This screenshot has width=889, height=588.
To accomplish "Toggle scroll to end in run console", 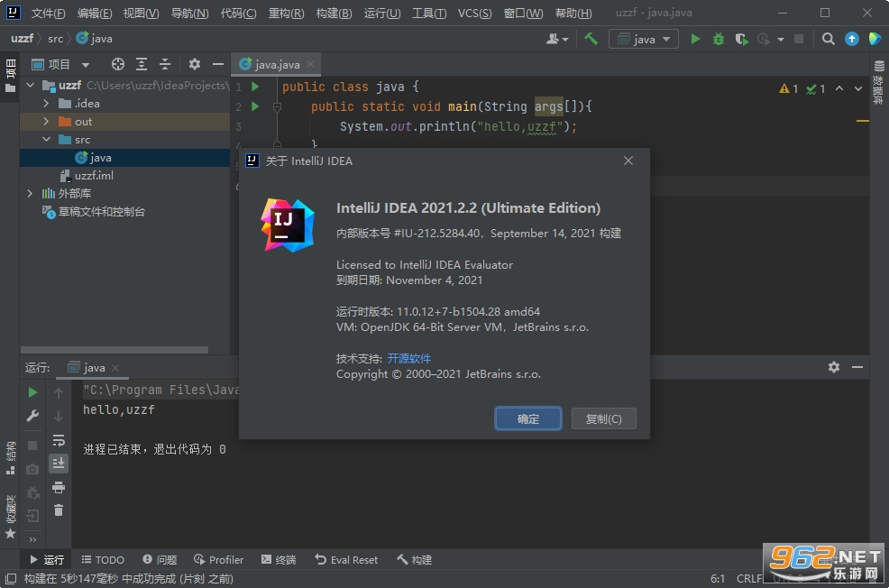I will 59,464.
